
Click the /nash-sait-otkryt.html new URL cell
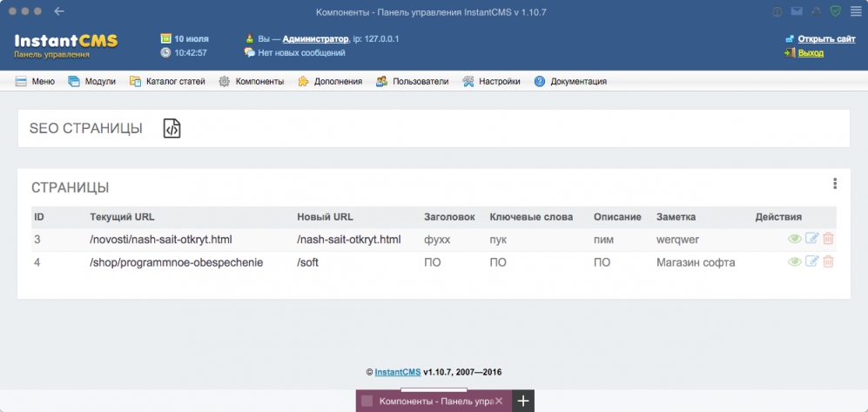[x=349, y=240]
